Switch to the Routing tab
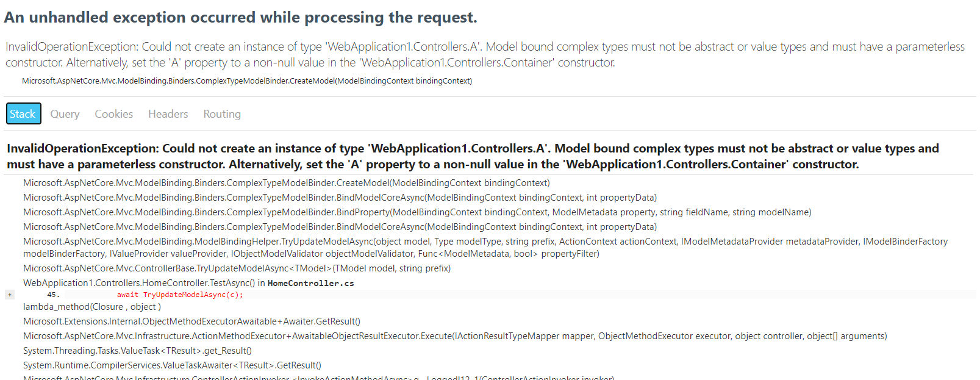980x380 pixels. [x=221, y=113]
